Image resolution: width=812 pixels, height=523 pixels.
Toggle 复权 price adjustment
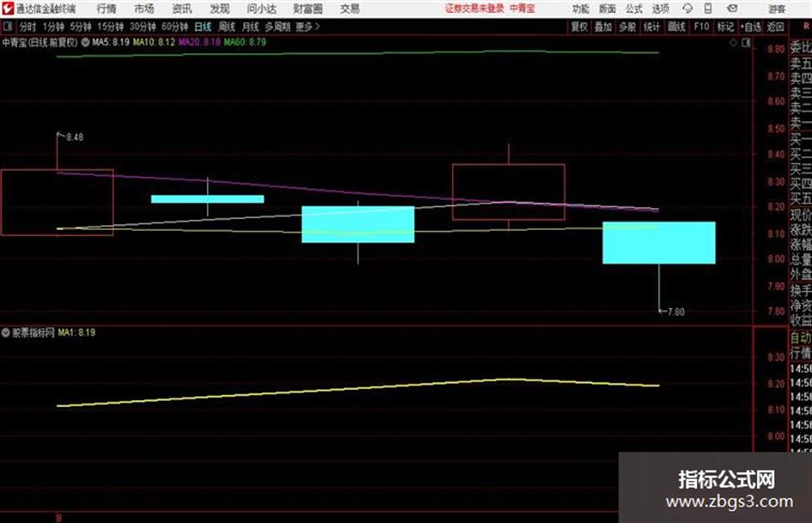coord(579,27)
